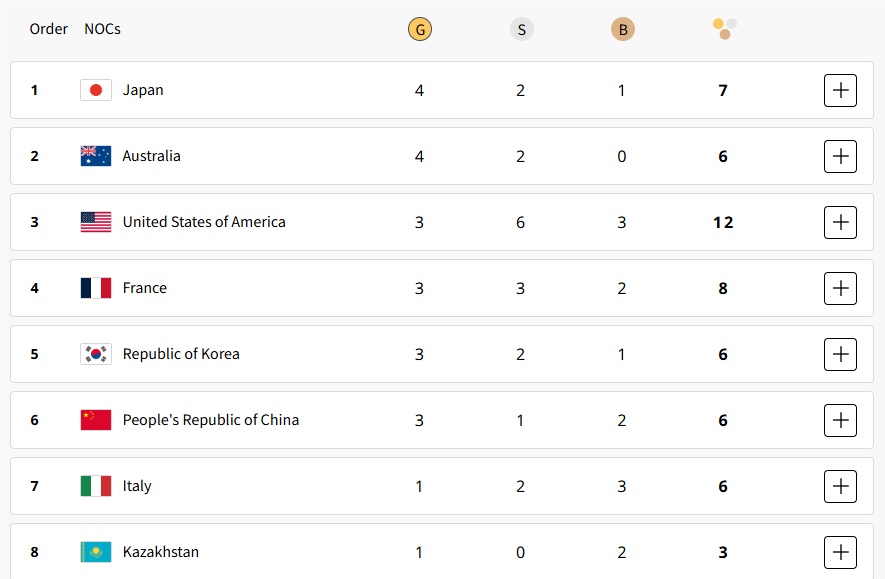Select the People's Republic of China name
885x579 pixels.
click(210, 420)
